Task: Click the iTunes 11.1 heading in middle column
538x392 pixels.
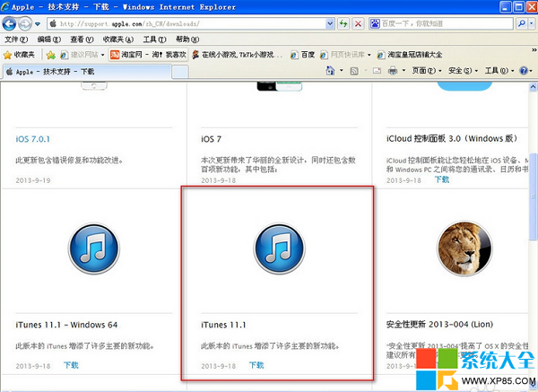Action: 223,325
